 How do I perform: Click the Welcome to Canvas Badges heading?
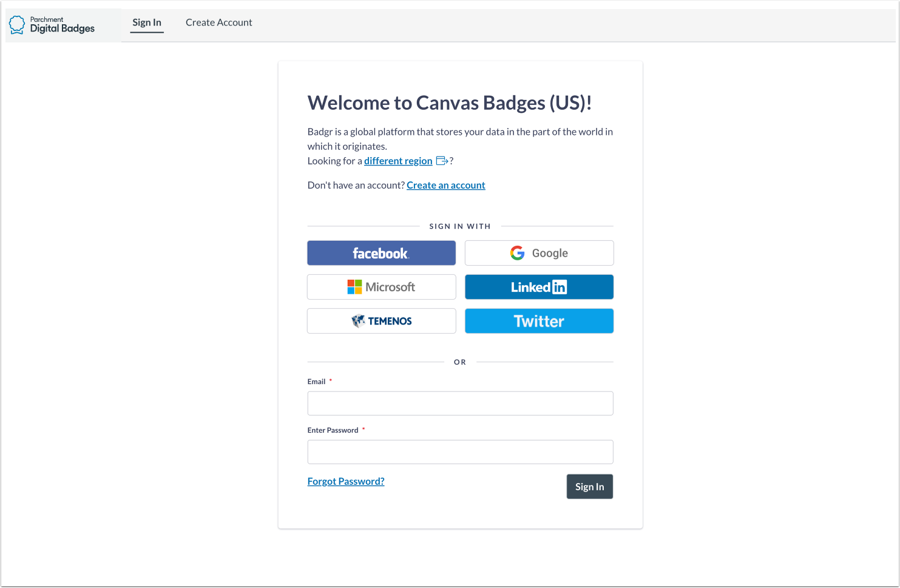(x=450, y=103)
